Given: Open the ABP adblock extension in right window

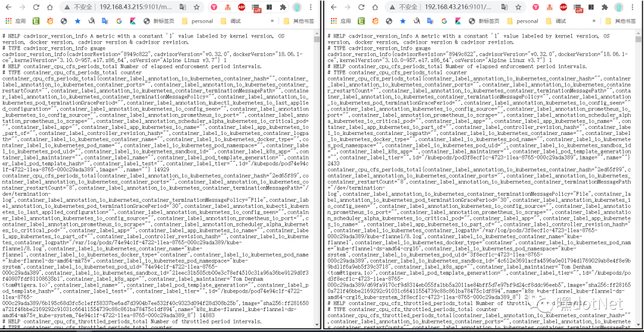Looking at the screenshot, I should tap(563, 7).
